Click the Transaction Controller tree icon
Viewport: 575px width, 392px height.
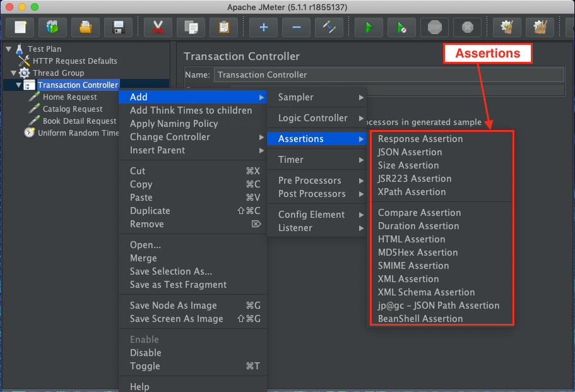(29, 85)
